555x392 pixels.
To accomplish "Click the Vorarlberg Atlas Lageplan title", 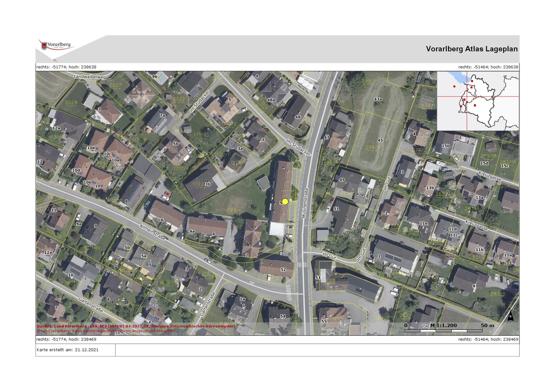I will point(471,49).
